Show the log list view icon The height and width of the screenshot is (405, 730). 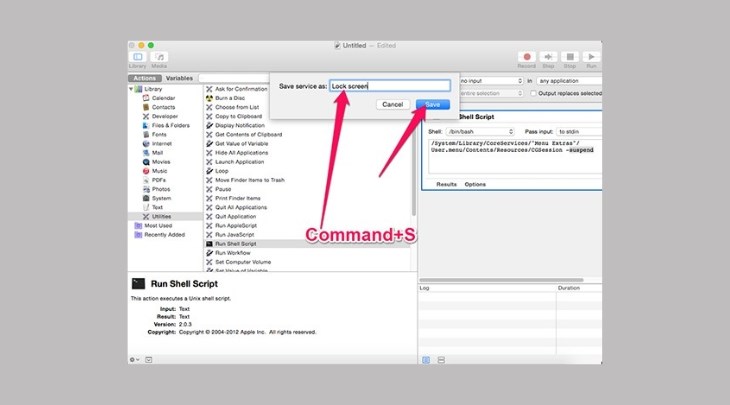(426, 360)
